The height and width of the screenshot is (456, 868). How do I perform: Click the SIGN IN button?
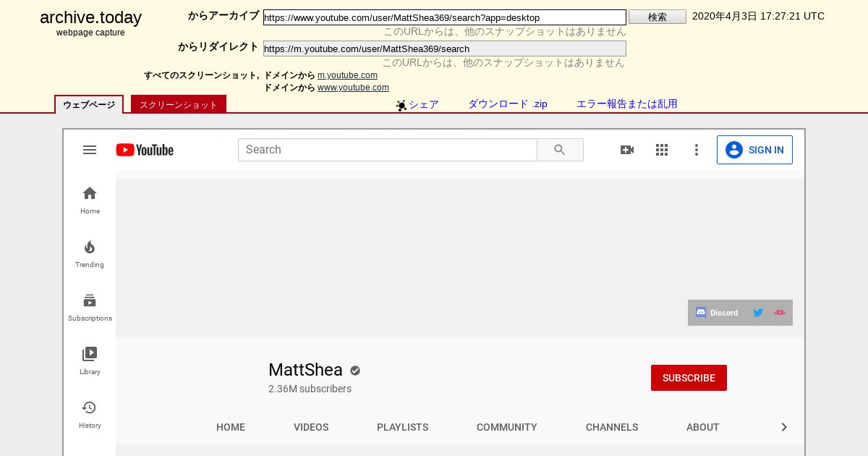[x=754, y=150]
